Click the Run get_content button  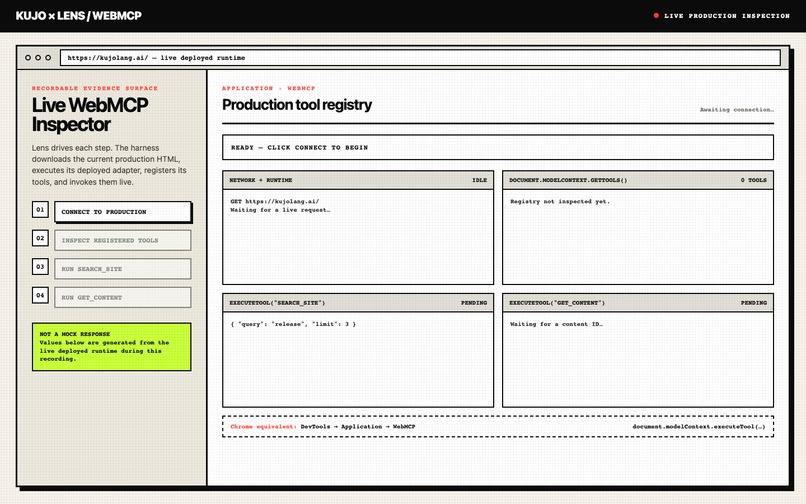[123, 297]
